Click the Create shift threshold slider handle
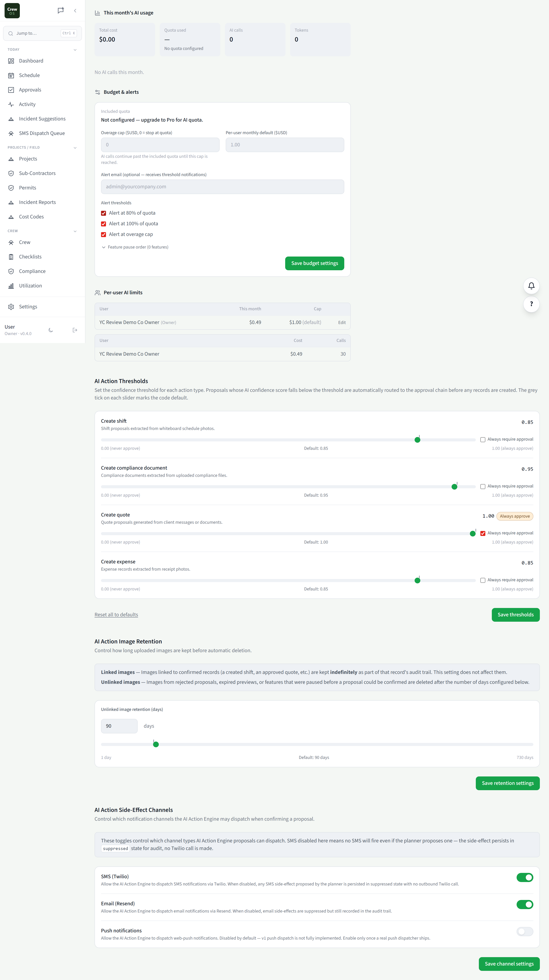This screenshot has width=549, height=980. (417, 440)
